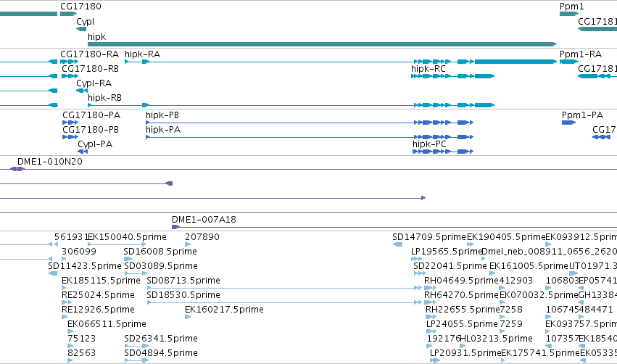Click the CG17180-RB transcript label
Screen dimensions: 617x364
click(90, 69)
